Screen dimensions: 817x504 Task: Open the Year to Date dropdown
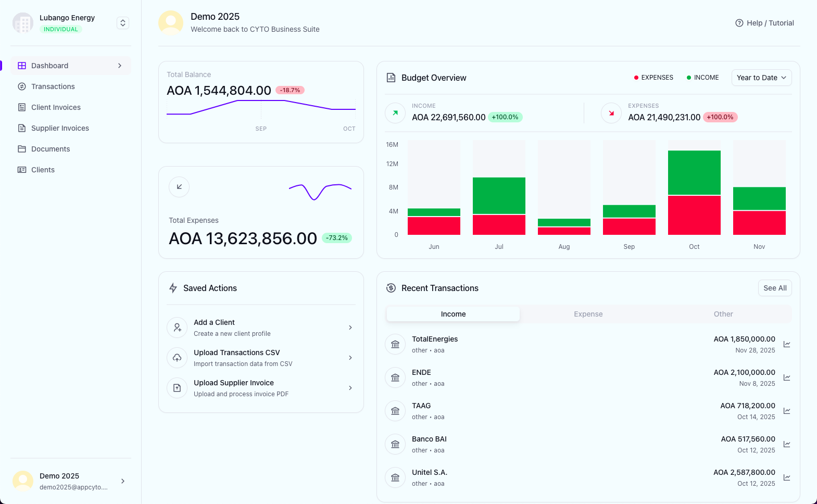tap(761, 78)
